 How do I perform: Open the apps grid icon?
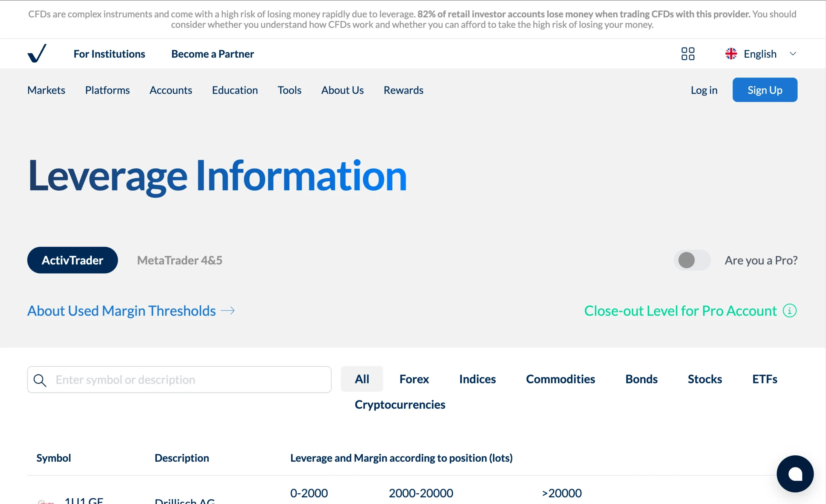688,54
